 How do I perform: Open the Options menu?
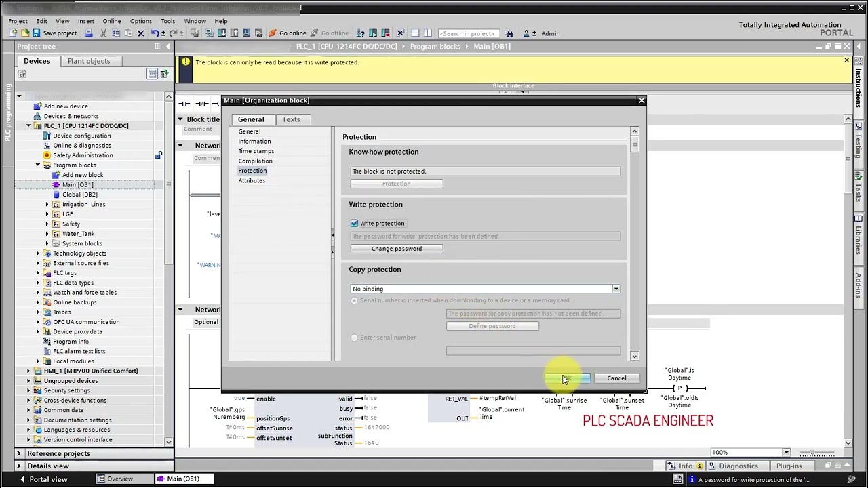coord(141,21)
